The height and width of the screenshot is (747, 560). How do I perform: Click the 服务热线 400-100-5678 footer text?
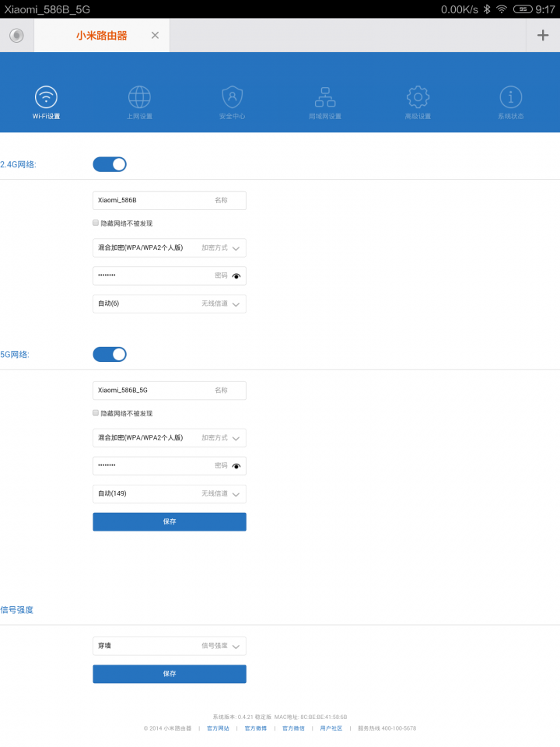(387, 728)
